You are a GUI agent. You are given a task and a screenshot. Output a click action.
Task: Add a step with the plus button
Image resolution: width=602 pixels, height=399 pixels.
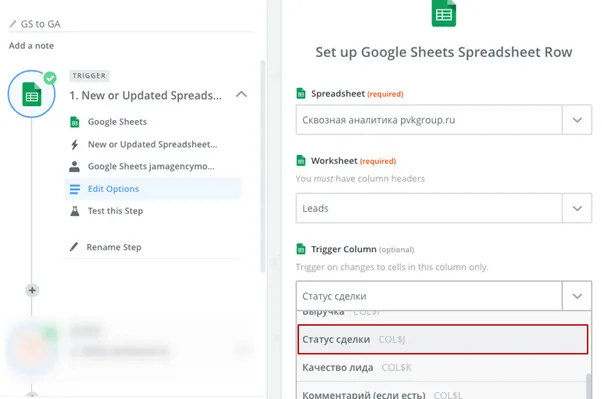32,290
